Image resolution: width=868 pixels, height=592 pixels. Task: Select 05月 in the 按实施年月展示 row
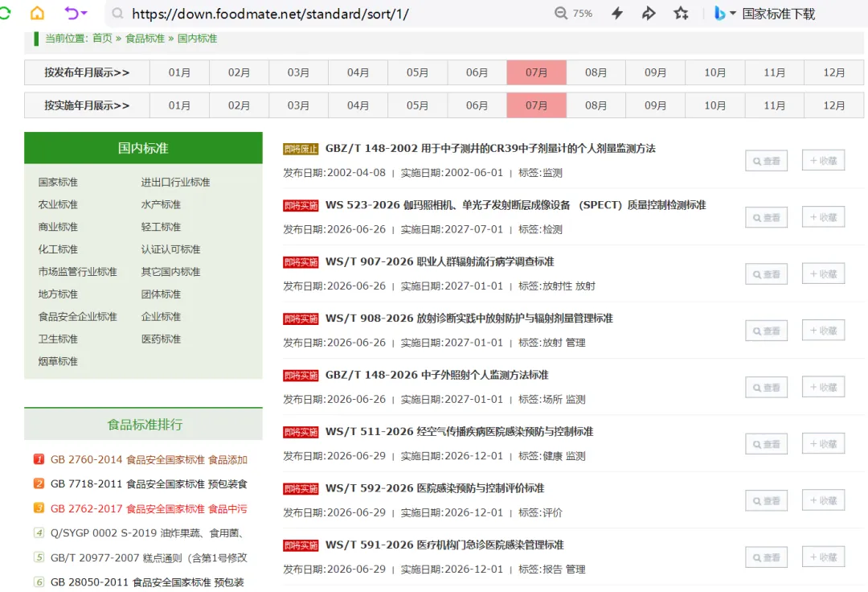(x=417, y=105)
